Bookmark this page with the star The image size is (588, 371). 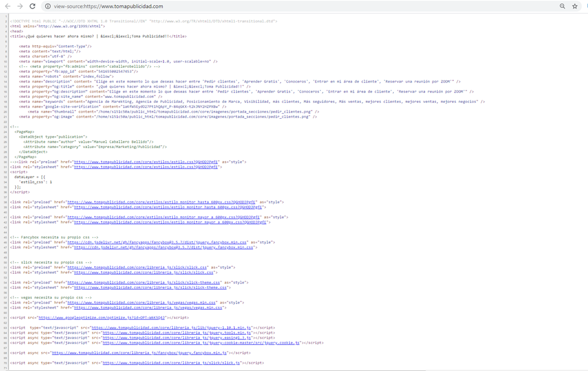575,6
